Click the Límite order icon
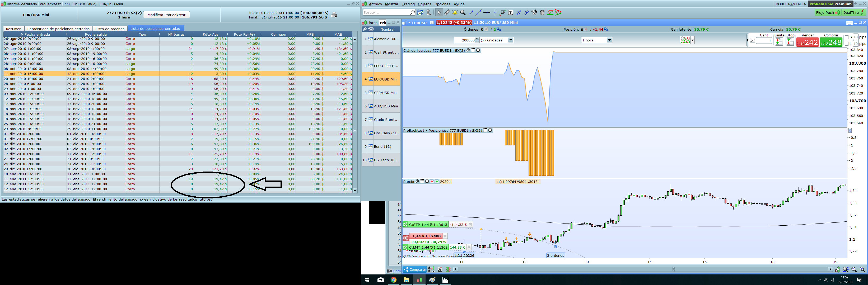The width and height of the screenshot is (868, 285). 779,41
